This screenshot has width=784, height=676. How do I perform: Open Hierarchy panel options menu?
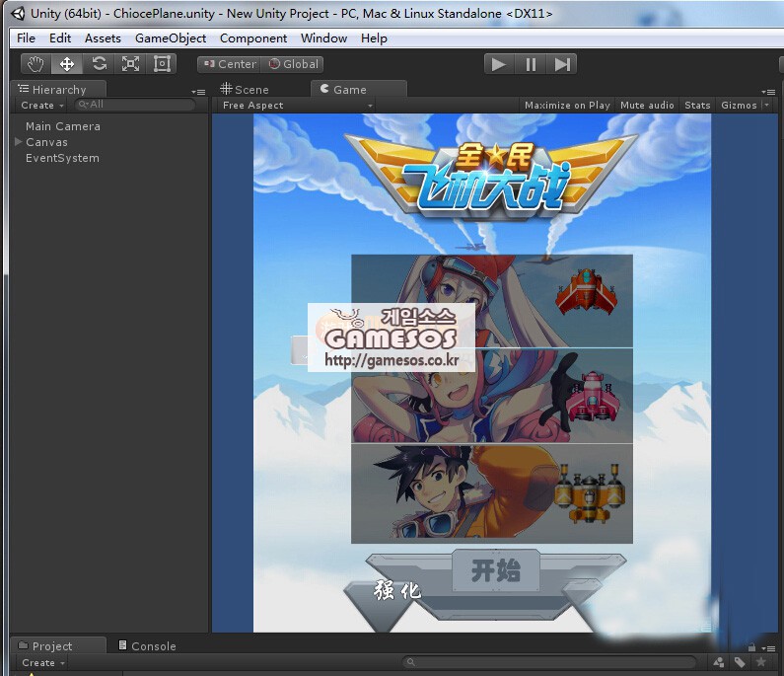pos(198,92)
